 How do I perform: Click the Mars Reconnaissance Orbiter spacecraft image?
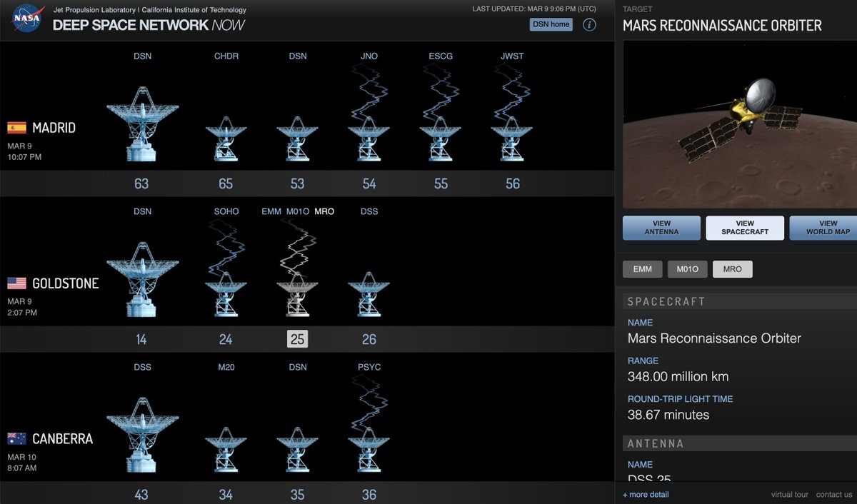pos(740,124)
